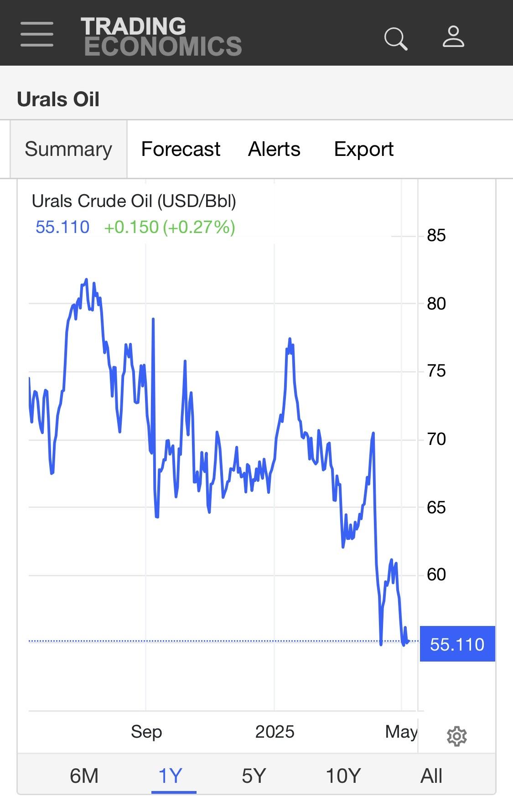This screenshot has width=513, height=812.
Task: Click the Urals Oil page heading
Action: [58, 99]
